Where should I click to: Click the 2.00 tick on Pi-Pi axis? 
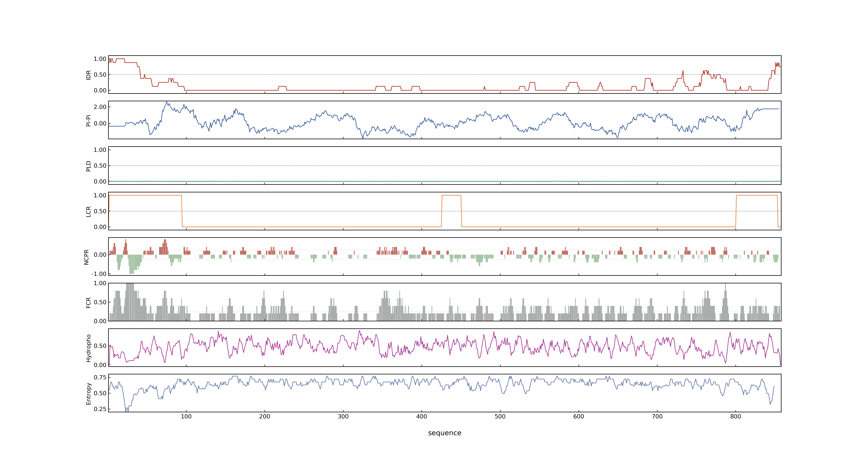[100, 107]
